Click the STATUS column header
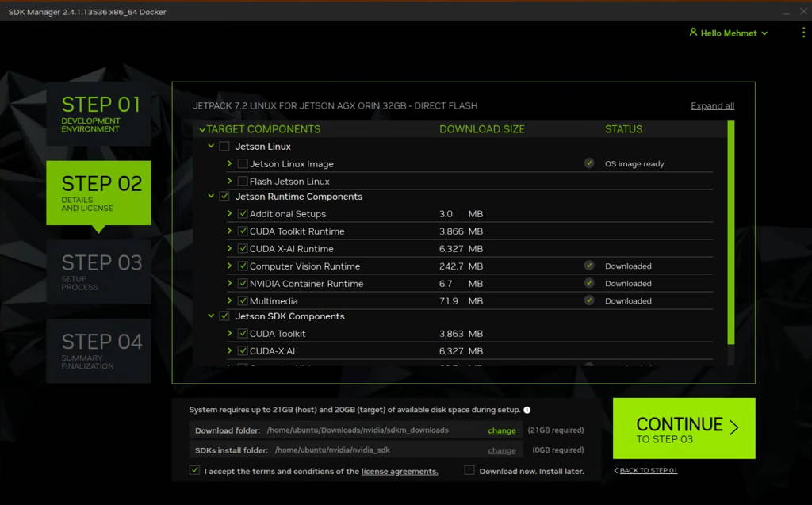812x505 pixels. tap(623, 129)
